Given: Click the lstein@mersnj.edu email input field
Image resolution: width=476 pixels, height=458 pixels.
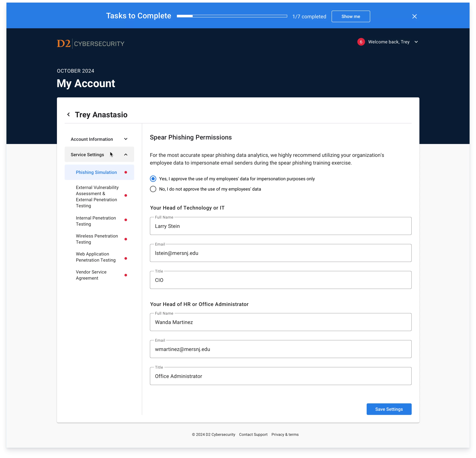Looking at the screenshot, I should point(281,253).
